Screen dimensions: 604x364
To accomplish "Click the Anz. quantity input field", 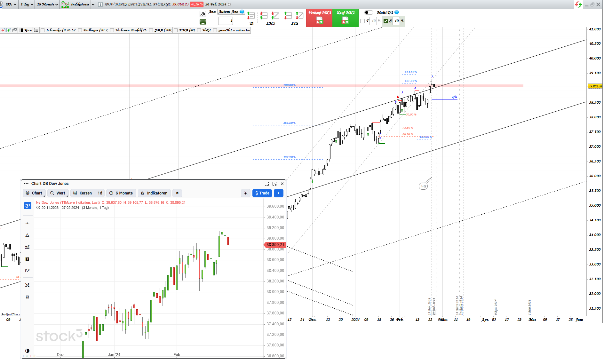I will point(226,21).
